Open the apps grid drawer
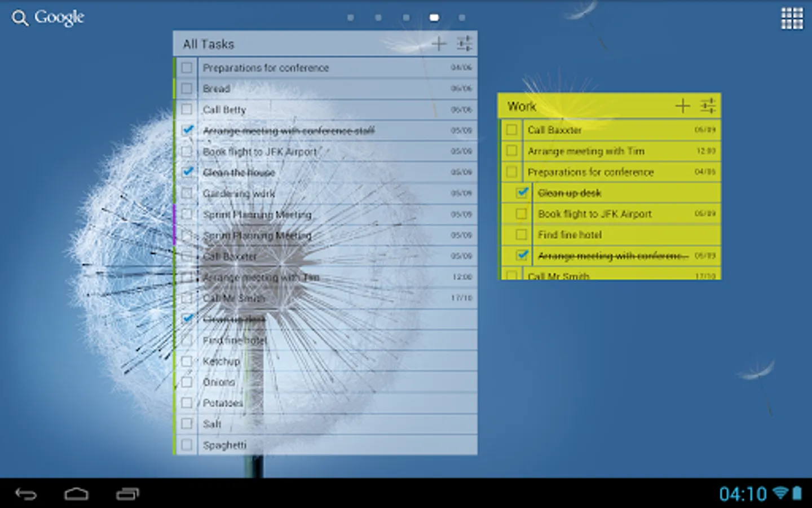This screenshot has width=812, height=508. point(791,18)
